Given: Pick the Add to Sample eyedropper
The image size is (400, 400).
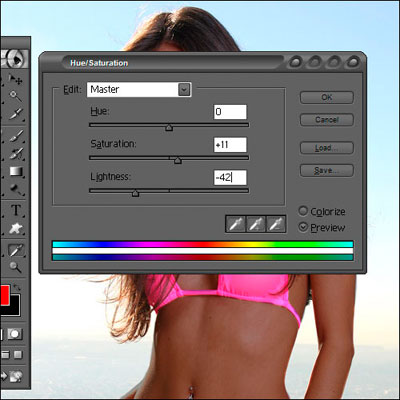Looking at the screenshot, I should pos(255,224).
